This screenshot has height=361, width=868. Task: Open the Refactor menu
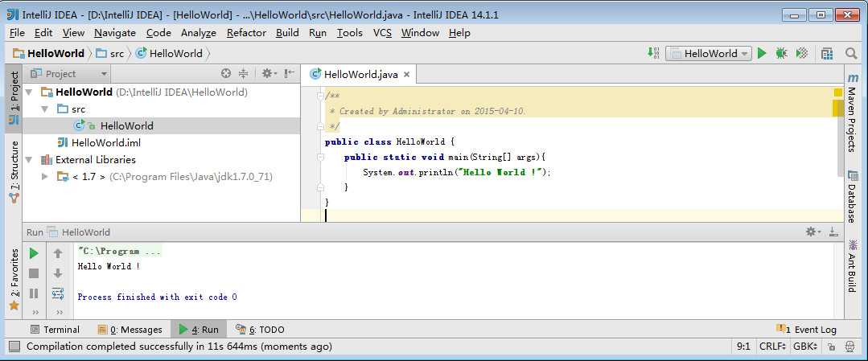tap(246, 33)
